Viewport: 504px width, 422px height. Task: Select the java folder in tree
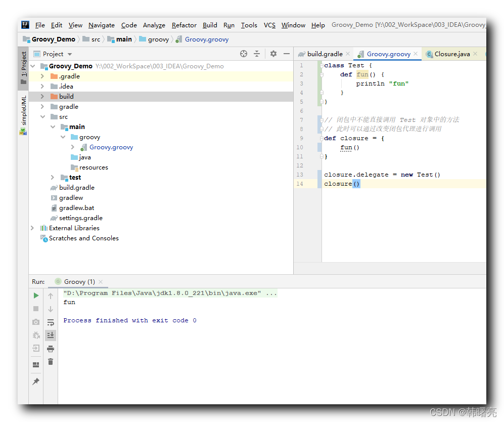(x=85, y=157)
